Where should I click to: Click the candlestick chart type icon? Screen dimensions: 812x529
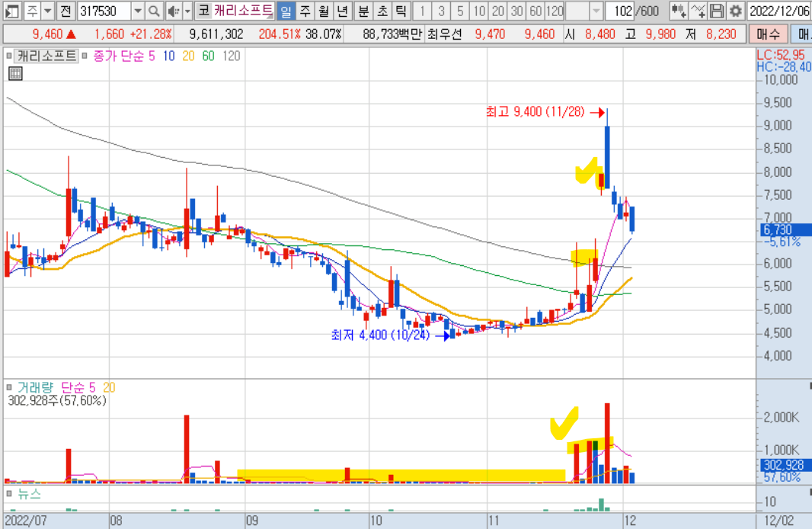(678, 11)
